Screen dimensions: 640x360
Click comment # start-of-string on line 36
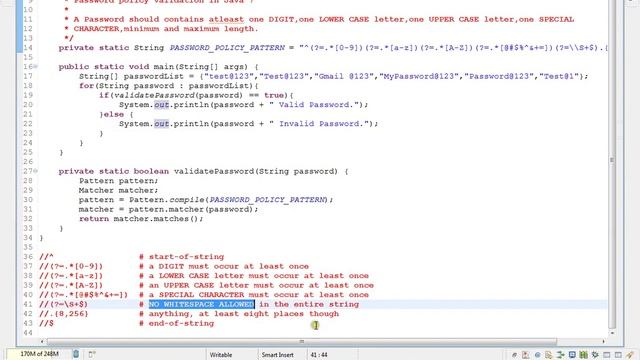[181, 257]
